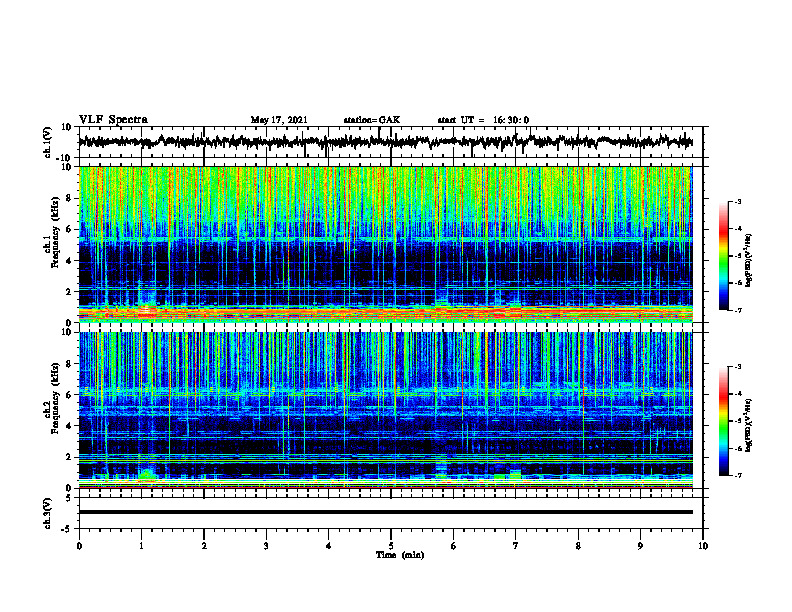Click the "8" kHz tick of ch.2 spectrogram

pyautogui.click(x=69, y=364)
